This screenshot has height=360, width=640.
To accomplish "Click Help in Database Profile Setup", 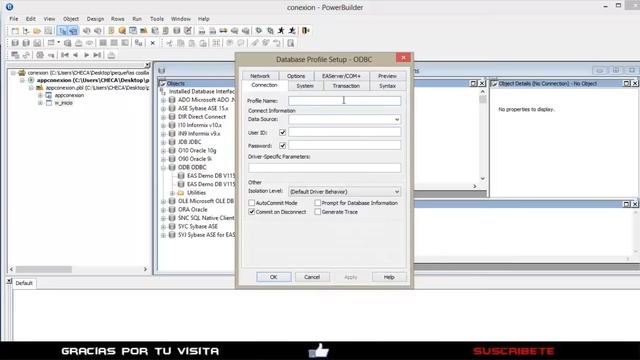I will click(389, 277).
